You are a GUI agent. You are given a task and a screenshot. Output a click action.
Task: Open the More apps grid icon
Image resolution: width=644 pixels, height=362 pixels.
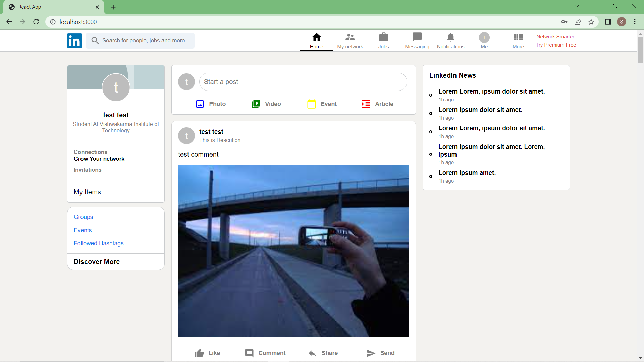point(518,37)
